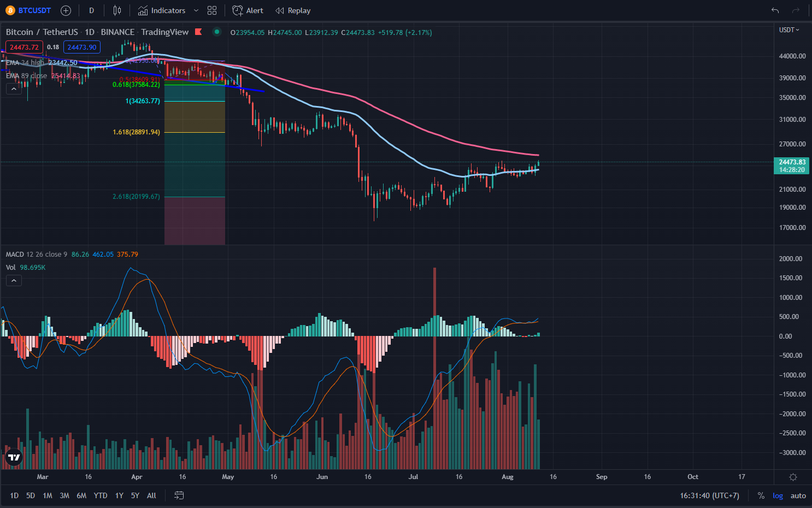This screenshot has width=812, height=508.
Task: Click the undo arrow in the top toolbar
Action: [x=775, y=10]
